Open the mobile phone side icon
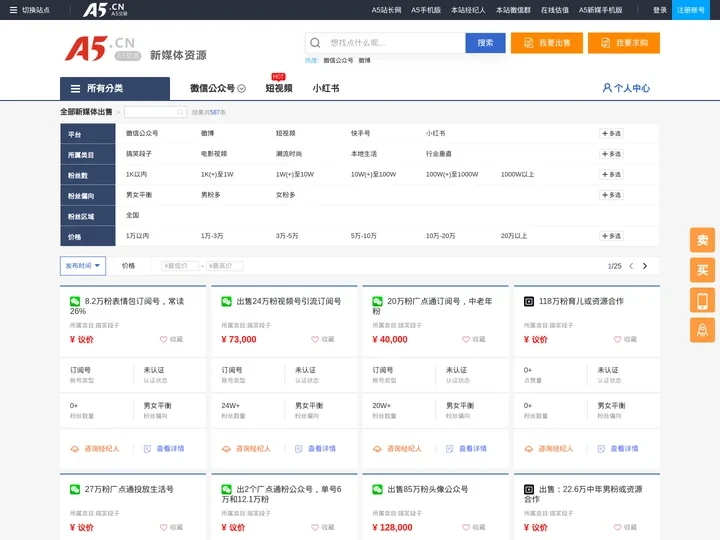 [702, 300]
